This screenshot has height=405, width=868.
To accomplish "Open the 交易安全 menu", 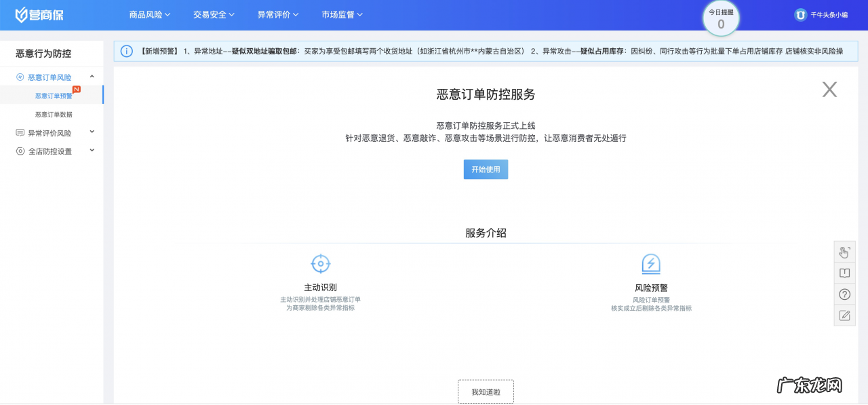I will (212, 14).
